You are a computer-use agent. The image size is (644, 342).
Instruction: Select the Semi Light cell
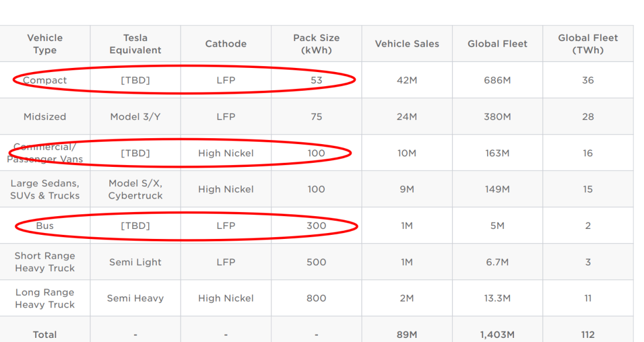pos(135,262)
